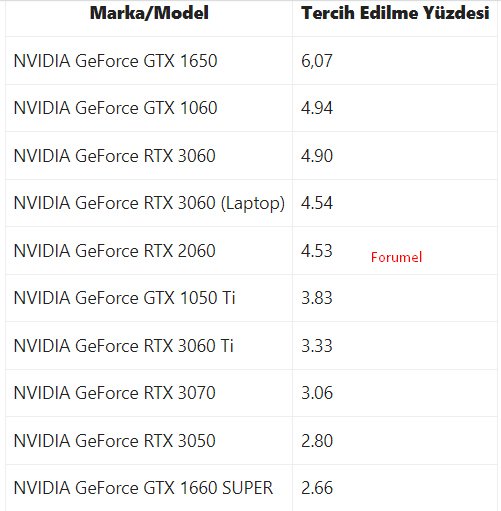501x511 pixels.
Task: Click the 3.83 percentage value
Action: point(317,298)
